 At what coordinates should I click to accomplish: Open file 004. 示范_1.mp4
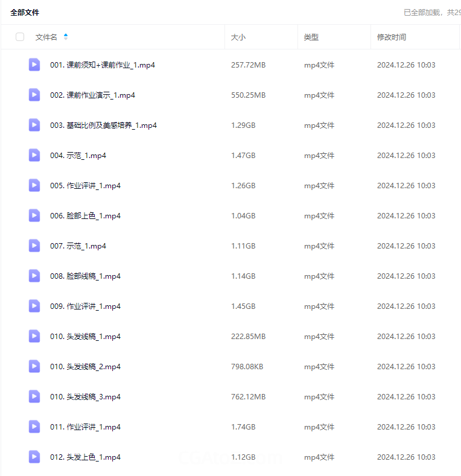coord(78,156)
